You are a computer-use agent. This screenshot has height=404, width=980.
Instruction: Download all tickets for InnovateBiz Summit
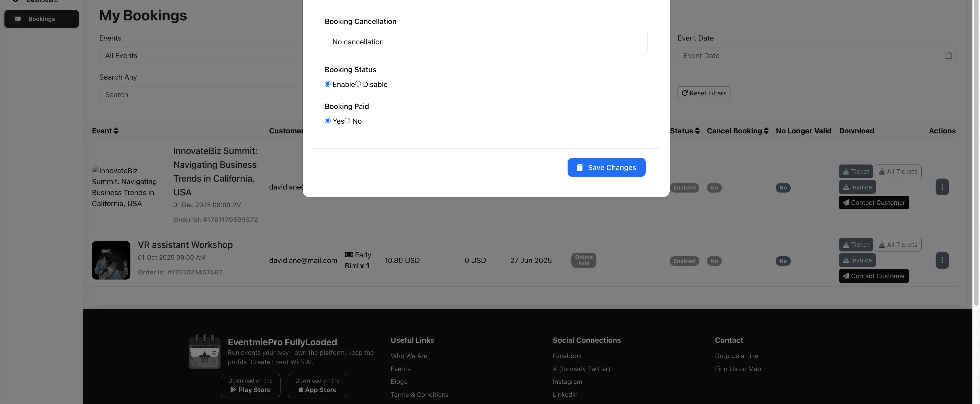(898, 171)
